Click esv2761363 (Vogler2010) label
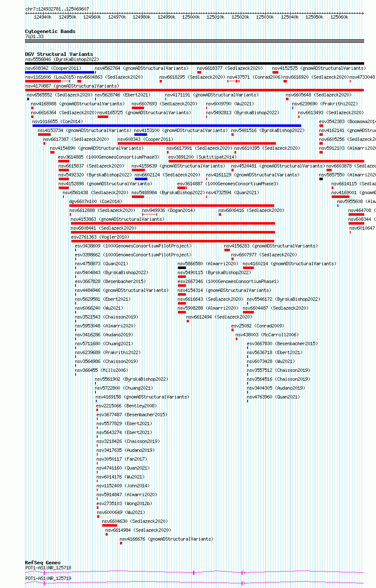The image size is (376, 588). [101, 237]
